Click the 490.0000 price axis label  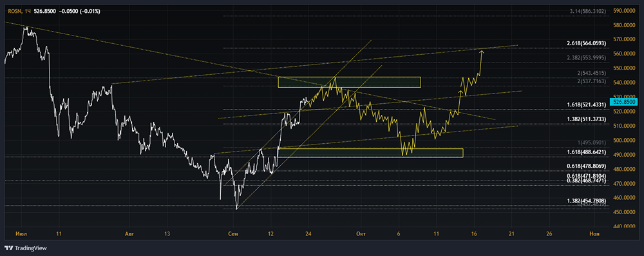click(625, 155)
